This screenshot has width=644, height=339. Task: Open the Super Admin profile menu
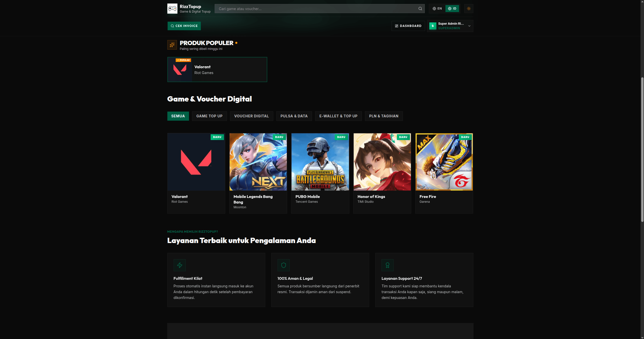pyautogui.click(x=450, y=26)
